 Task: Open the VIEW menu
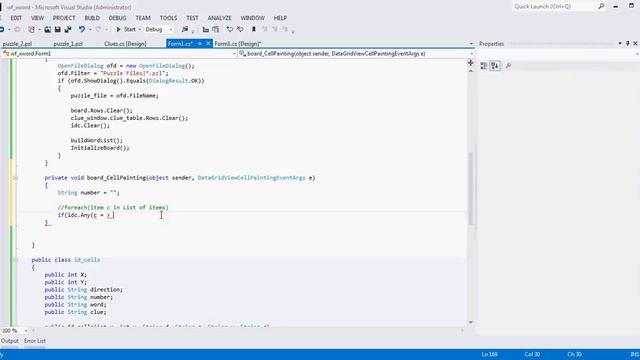tap(37, 18)
